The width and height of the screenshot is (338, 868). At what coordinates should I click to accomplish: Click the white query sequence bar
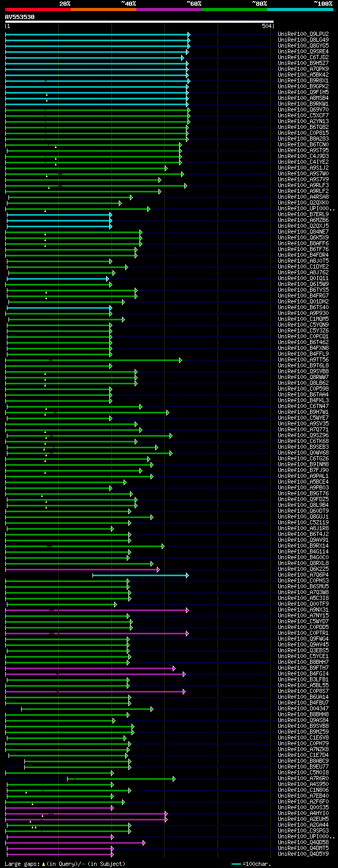click(x=139, y=22)
